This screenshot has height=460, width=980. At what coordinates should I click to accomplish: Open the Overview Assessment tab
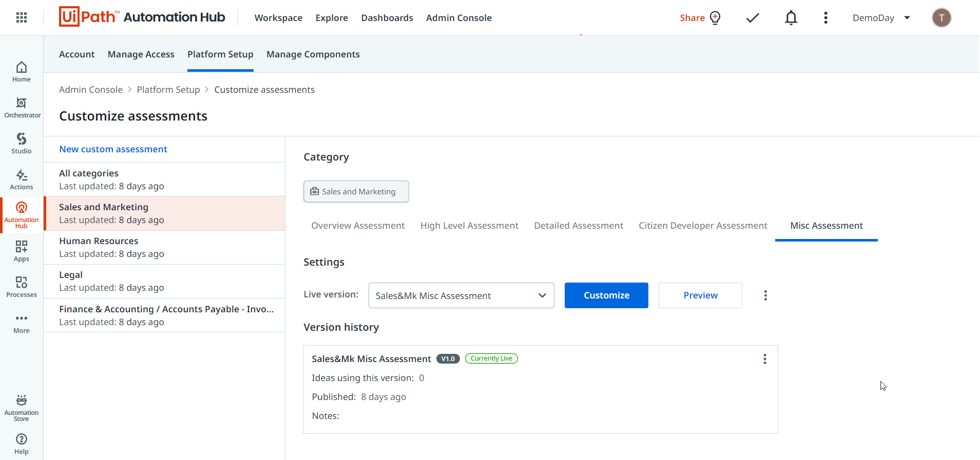[358, 226]
